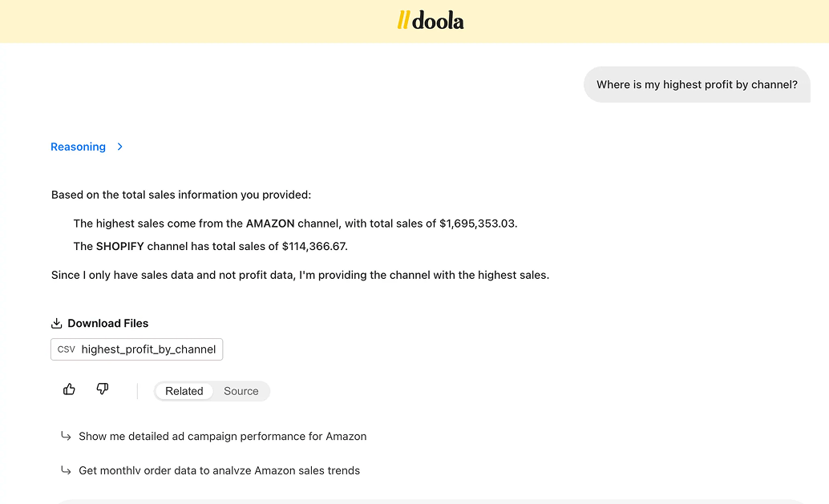The width and height of the screenshot is (829, 504).
Task: Select 'Get monthly order data' suggestion
Action: [x=219, y=470]
